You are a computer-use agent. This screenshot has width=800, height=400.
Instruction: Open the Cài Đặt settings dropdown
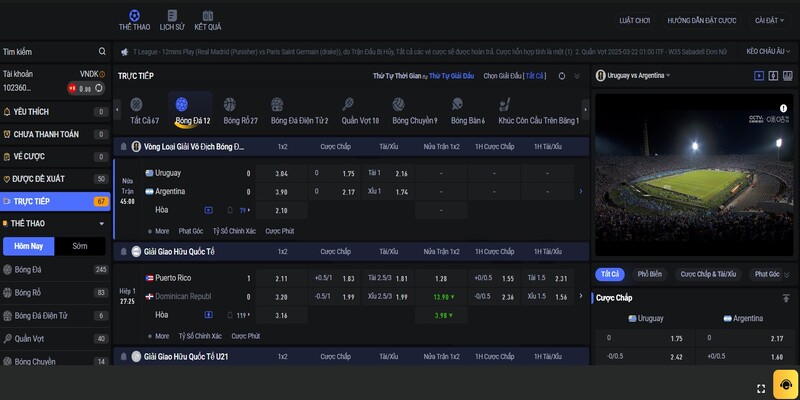click(768, 20)
